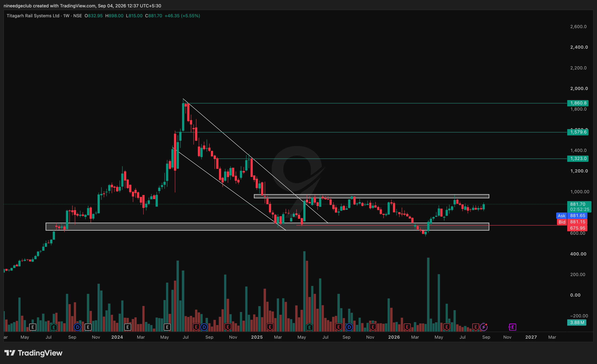This screenshot has width=597, height=364.
Task: Click the high value H898.00
Action: [114, 16]
